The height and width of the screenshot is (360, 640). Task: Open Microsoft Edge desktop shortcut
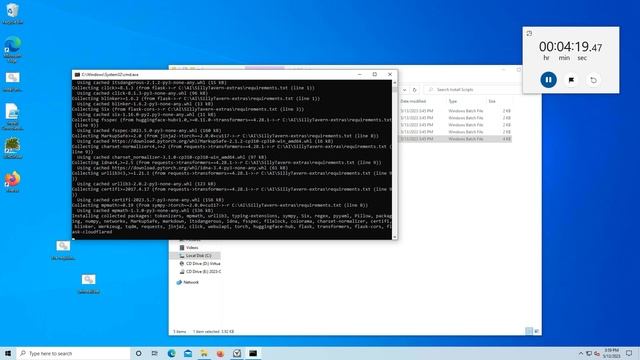tap(12, 49)
